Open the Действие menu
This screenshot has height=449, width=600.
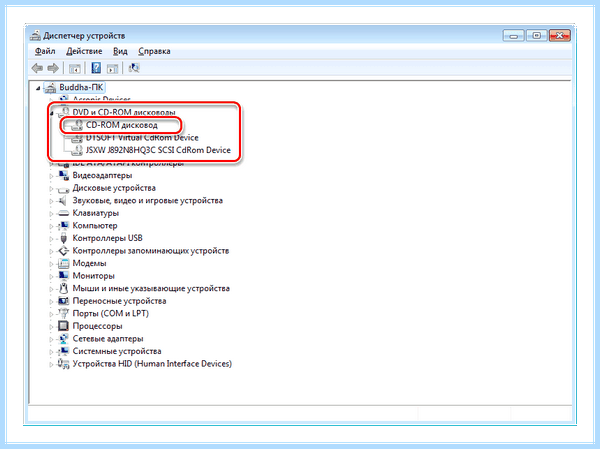(x=84, y=51)
